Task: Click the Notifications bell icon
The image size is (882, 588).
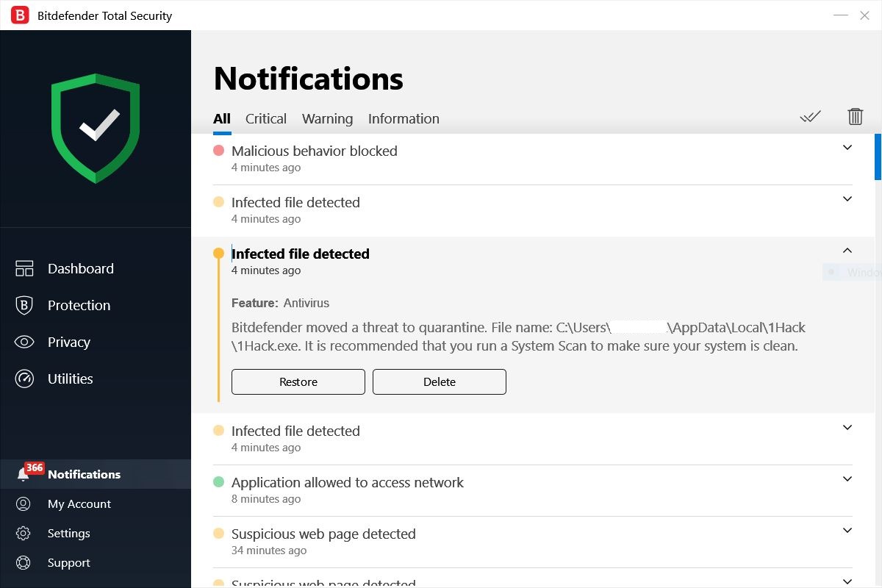Action: [x=24, y=475]
